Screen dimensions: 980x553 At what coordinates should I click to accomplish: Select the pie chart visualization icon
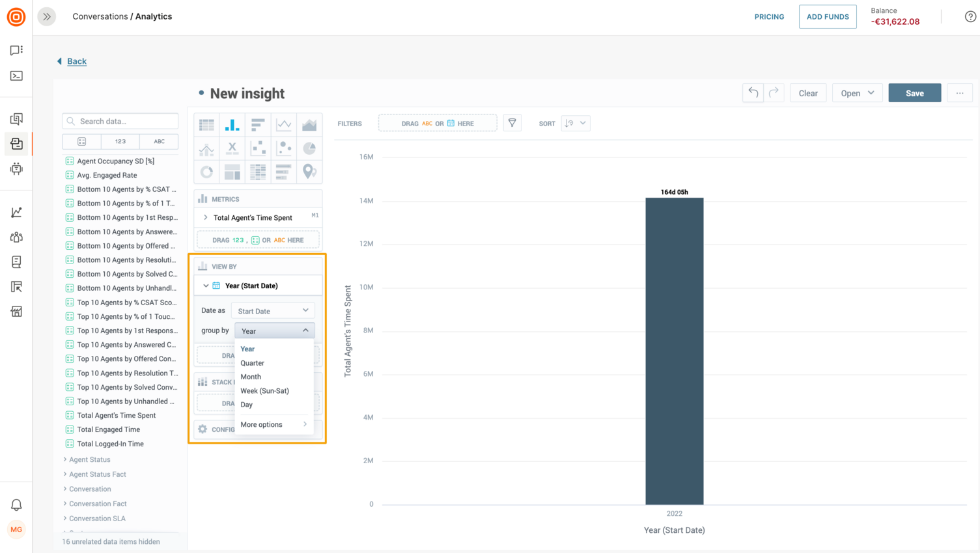tap(310, 148)
